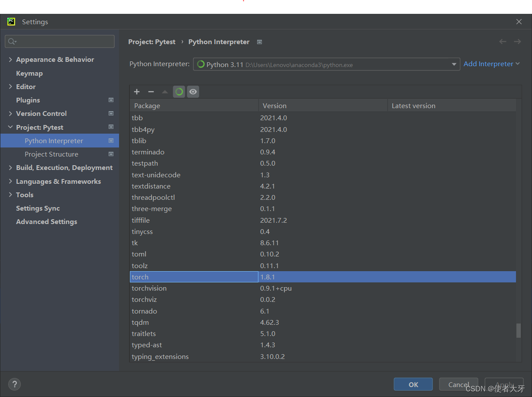Screen dimensions: 532x397
Task: Select the tqdm package row
Action: [x=323, y=322]
